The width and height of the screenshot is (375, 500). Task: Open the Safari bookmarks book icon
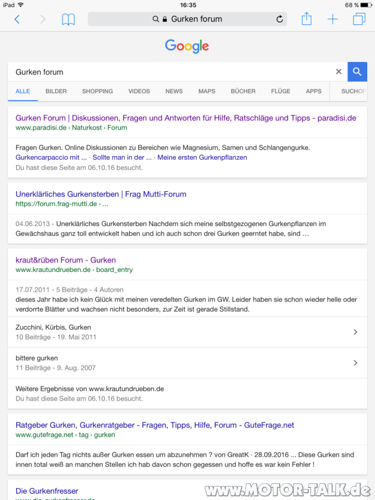click(x=68, y=19)
